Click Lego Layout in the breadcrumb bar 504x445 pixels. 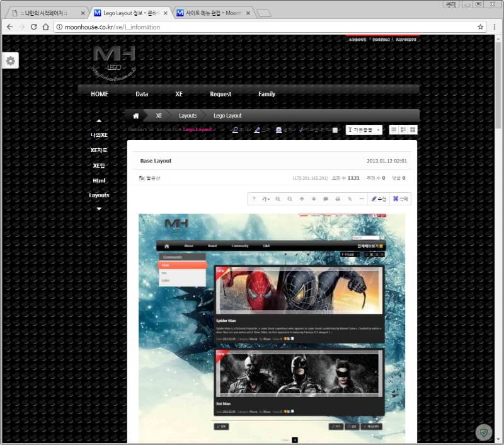click(227, 116)
